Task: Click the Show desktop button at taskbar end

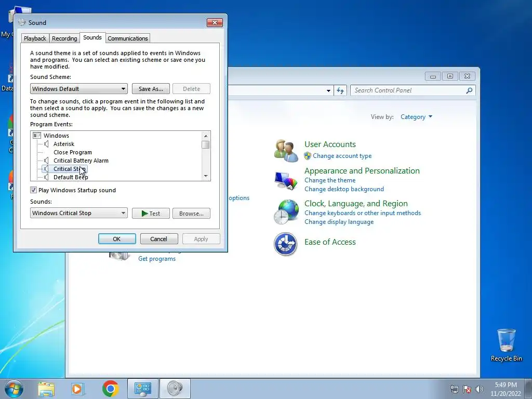Action: (528, 389)
